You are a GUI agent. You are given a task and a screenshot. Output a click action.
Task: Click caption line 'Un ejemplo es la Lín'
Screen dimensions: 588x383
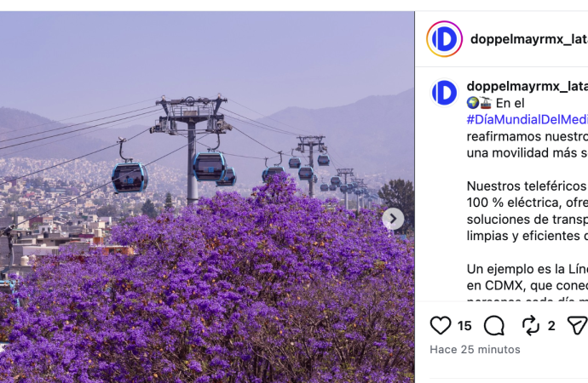tap(527, 269)
